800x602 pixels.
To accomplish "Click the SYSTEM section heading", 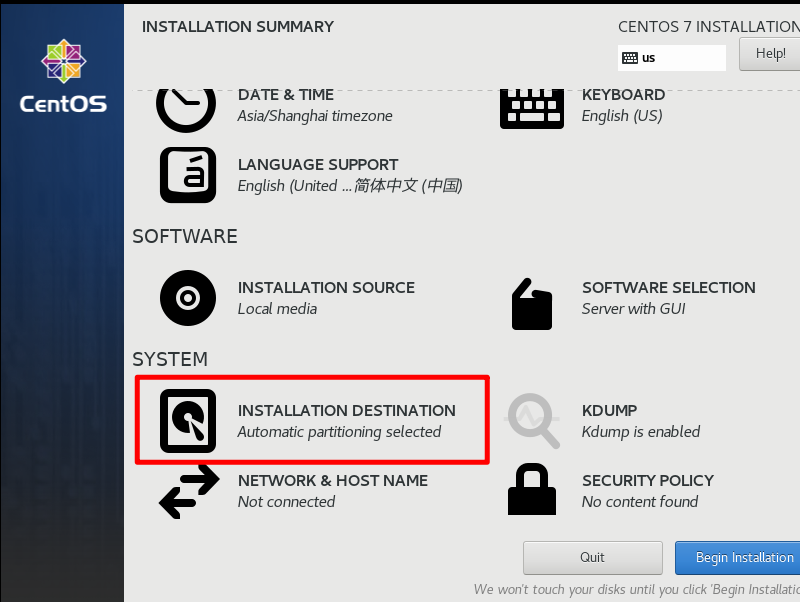I will click(x=170, y=360).
